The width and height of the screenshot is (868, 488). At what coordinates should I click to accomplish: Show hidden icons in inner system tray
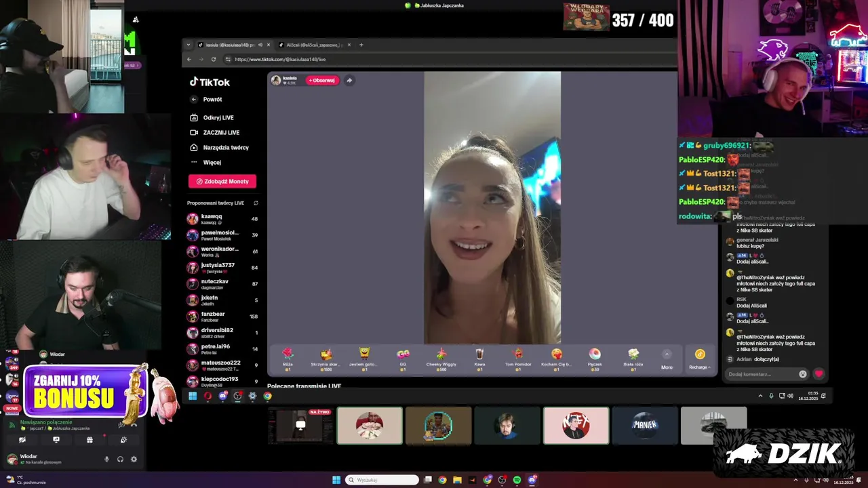pyautogui.click(x=760, y=396)
